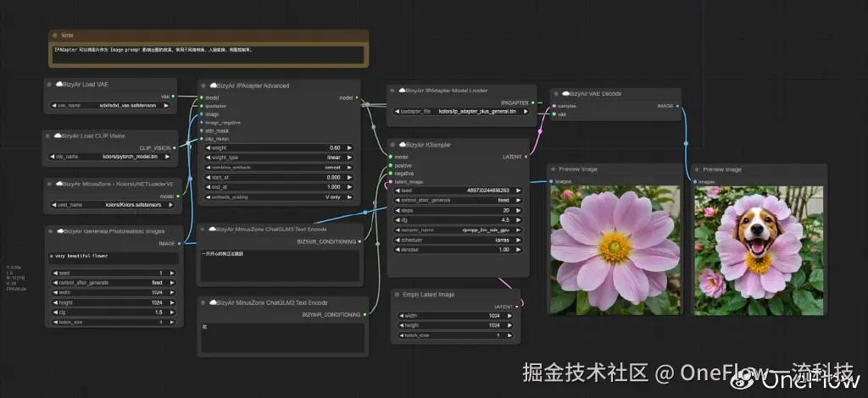Collapse the IPAdapter Model Loader node
The image size is (868, 398).
(392, 91)
